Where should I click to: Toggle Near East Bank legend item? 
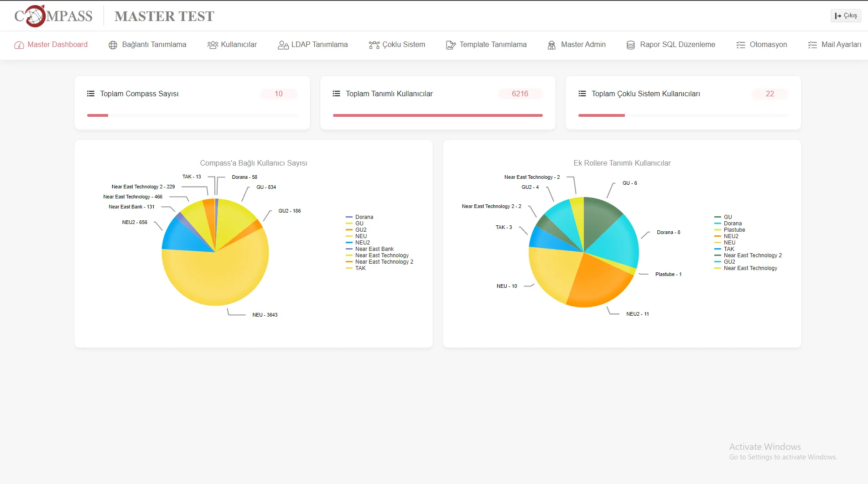point(374,249)
